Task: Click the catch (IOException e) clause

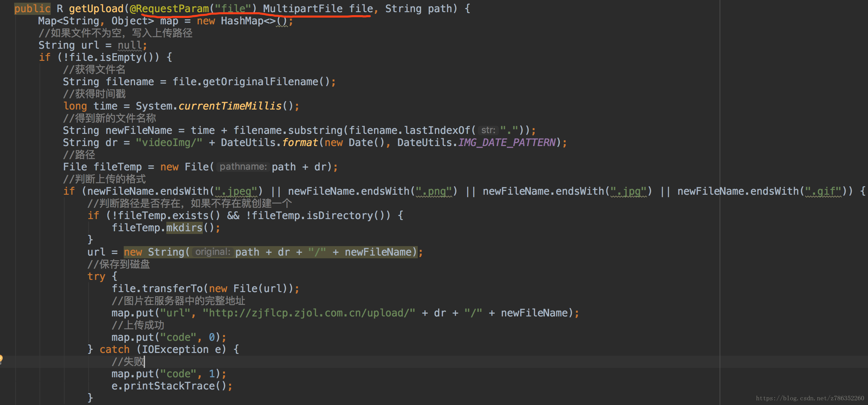Action: click(169, 350)
